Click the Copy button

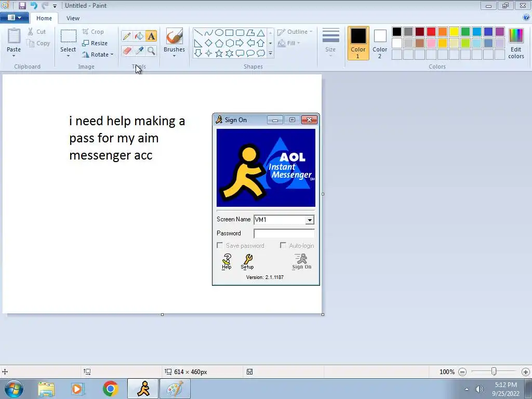[38, 43]
